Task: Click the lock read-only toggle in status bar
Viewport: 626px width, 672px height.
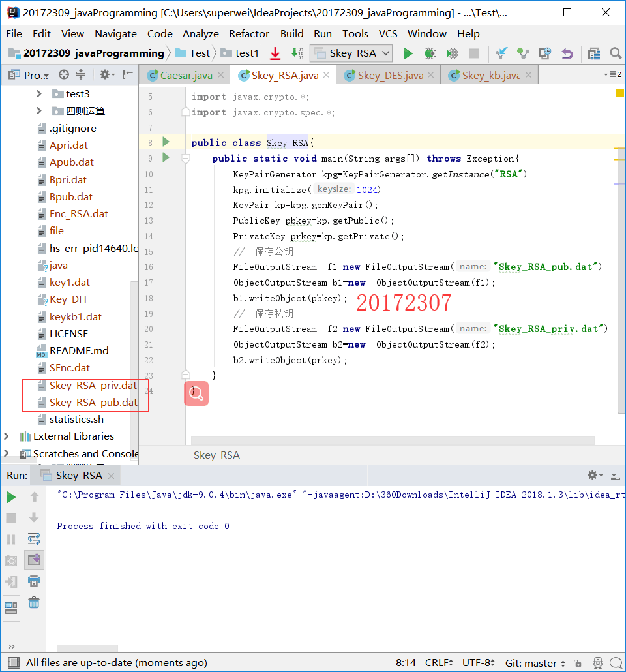Action: [578, 664]
